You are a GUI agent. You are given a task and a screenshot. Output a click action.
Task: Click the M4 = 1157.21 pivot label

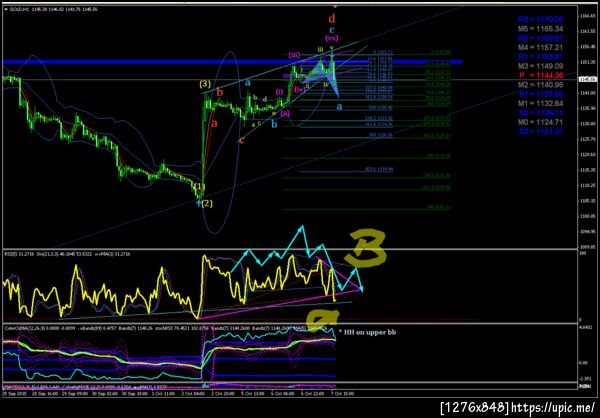coord(542,47)
